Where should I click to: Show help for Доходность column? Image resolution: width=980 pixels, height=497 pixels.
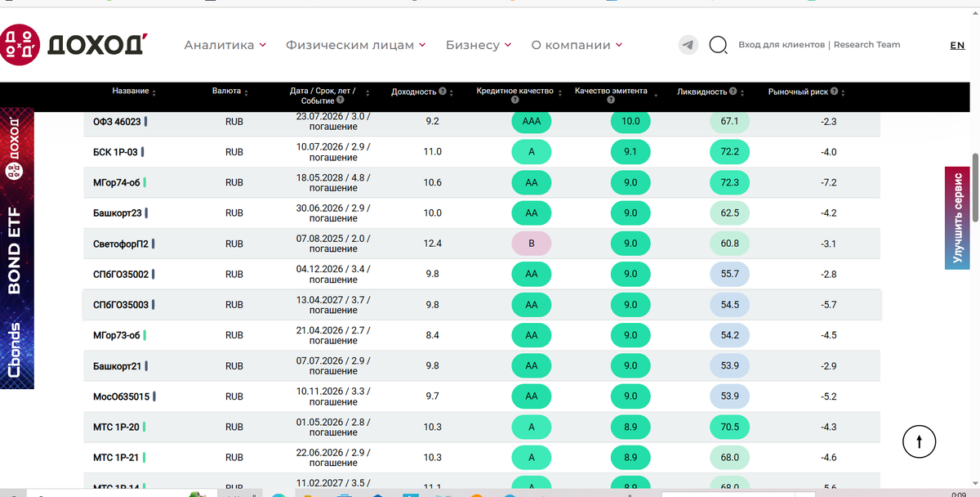point(442,92)
